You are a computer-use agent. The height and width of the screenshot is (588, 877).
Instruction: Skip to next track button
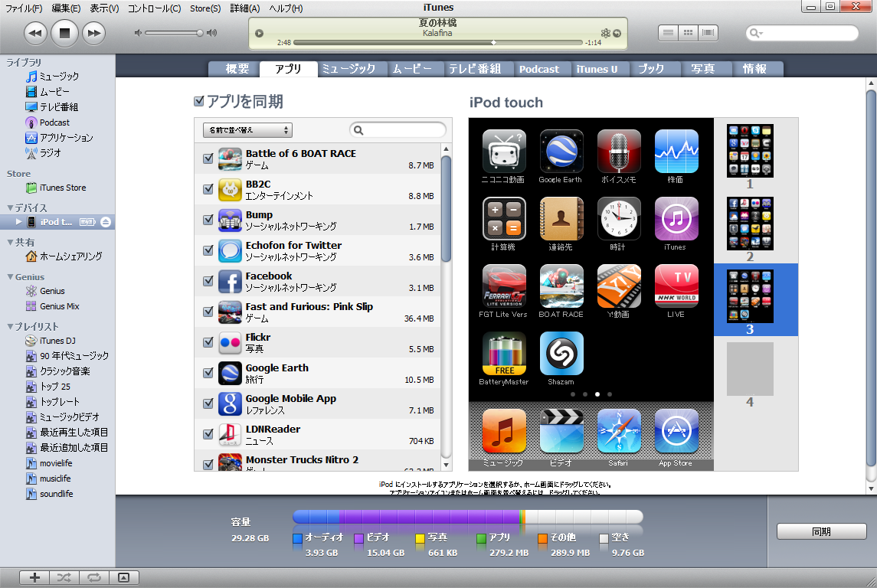[x=94, y=33]
